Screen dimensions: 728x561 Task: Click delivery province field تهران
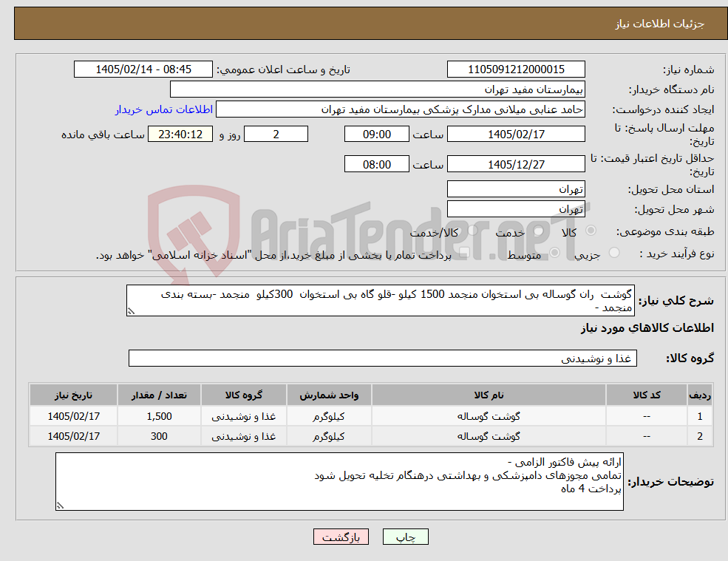[516, 189]
